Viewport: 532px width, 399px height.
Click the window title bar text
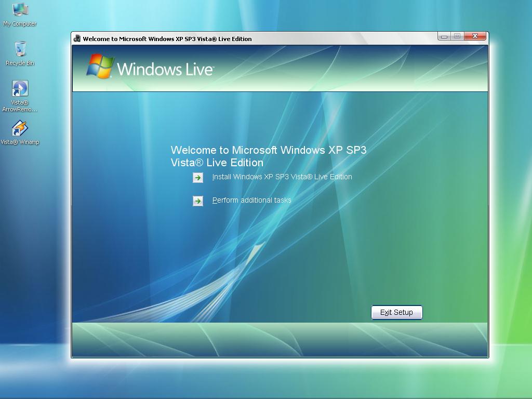tap(167, 38)
